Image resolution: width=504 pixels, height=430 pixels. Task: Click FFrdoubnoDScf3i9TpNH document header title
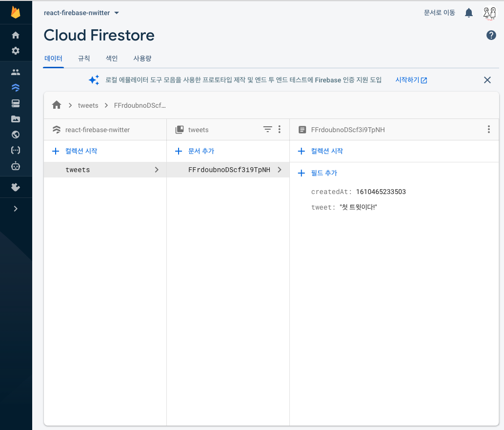(348, 130)
